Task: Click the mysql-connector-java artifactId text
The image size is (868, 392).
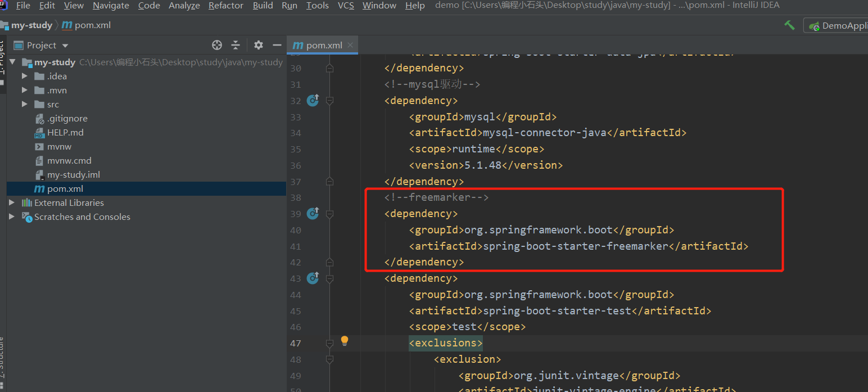Action: 545,133
